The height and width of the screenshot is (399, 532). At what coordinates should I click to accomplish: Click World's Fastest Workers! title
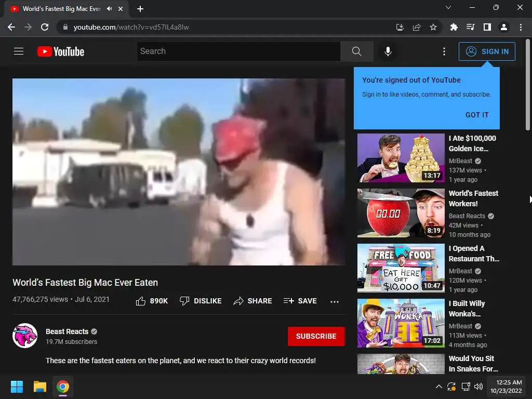(x=473, y=198)
